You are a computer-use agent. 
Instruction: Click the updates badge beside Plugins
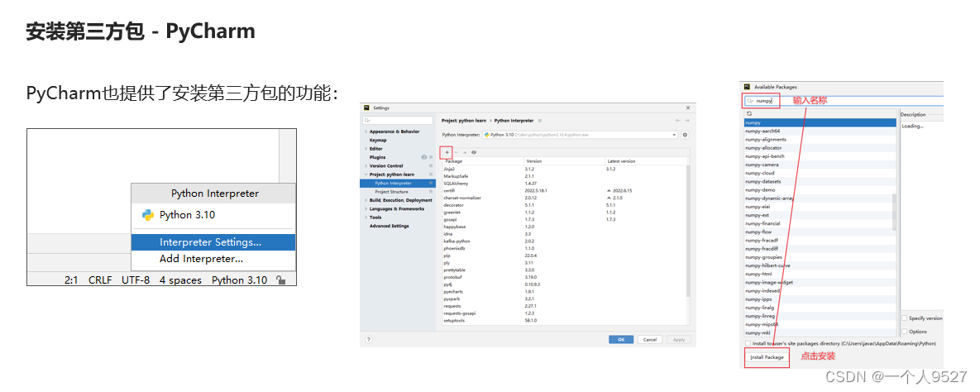pyautogui.click(x=423, y=157)
